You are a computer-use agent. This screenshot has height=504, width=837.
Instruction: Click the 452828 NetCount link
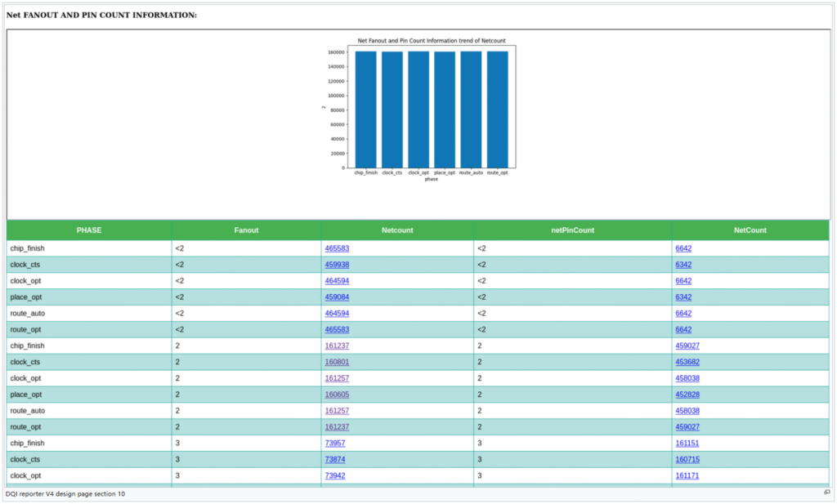pos(687,395)
